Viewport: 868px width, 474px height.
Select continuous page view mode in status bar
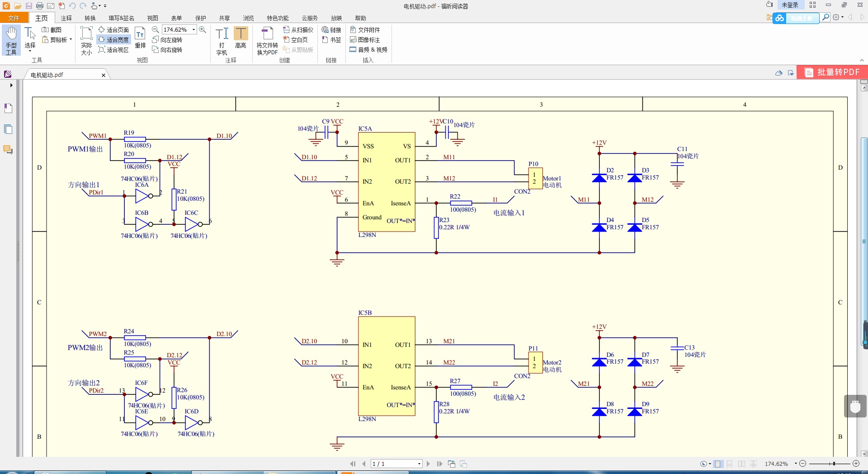pos(730,464)
